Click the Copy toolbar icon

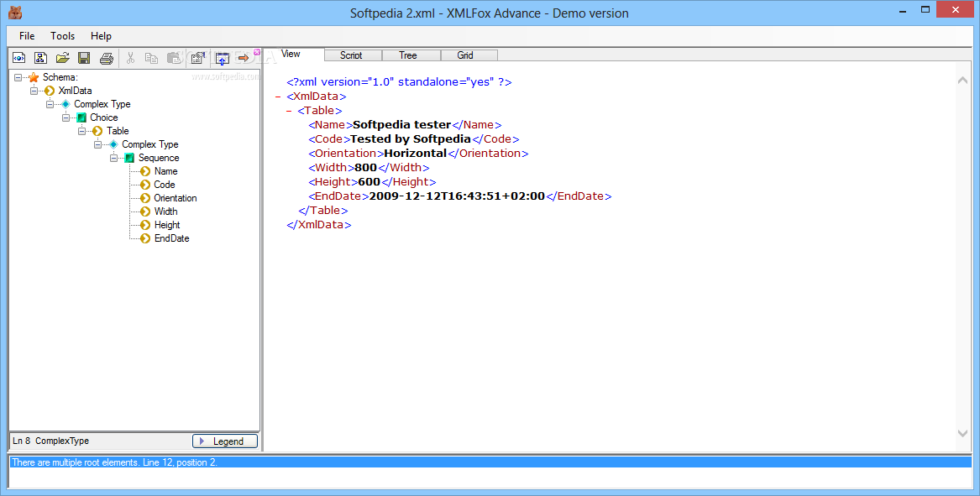[151, 58]
